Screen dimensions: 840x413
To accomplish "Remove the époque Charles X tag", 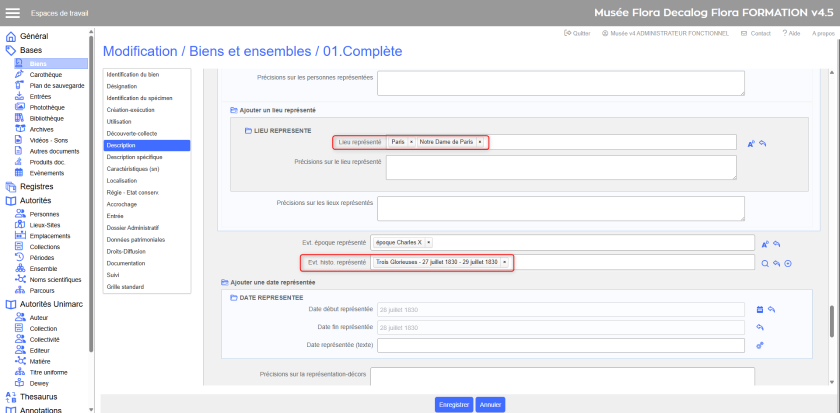I will pos(427,242).
